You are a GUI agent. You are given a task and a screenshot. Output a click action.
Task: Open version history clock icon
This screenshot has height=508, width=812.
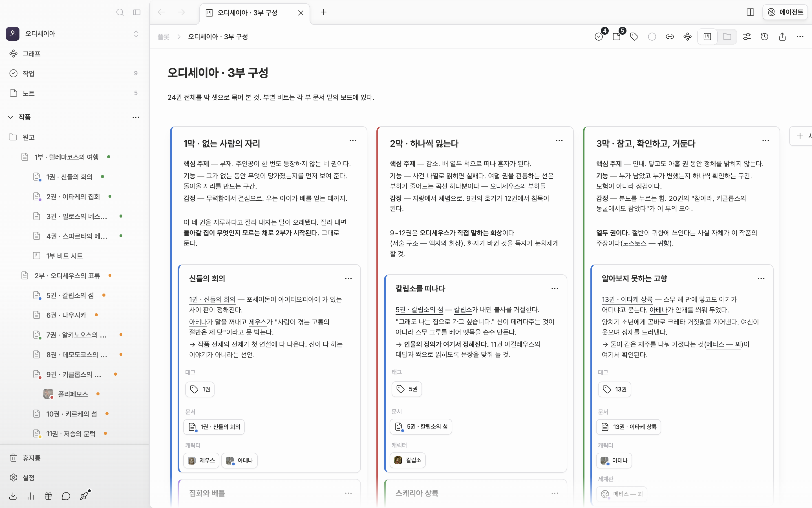[x=764, y=36]
